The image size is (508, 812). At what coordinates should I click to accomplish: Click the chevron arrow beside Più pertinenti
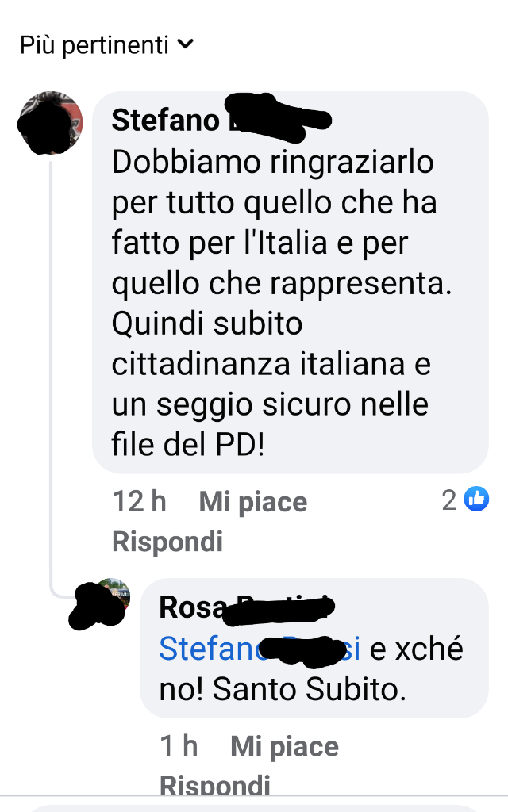[185, 44]
